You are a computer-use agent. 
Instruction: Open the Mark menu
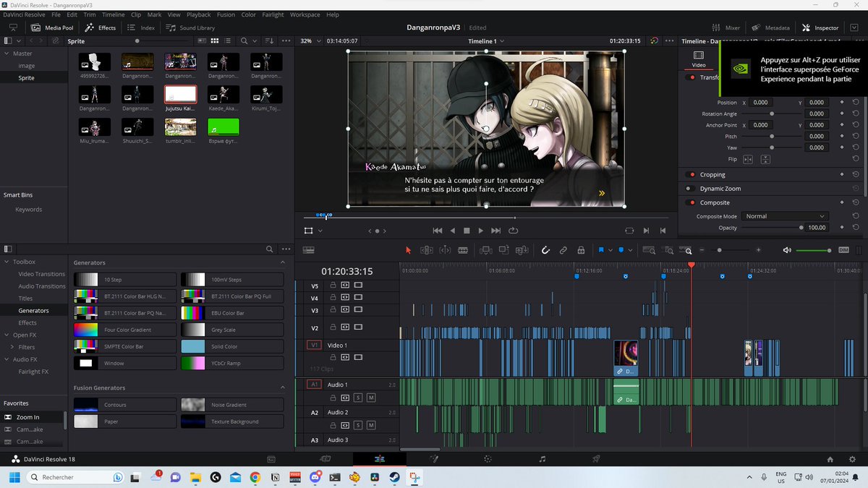point(154,14)
